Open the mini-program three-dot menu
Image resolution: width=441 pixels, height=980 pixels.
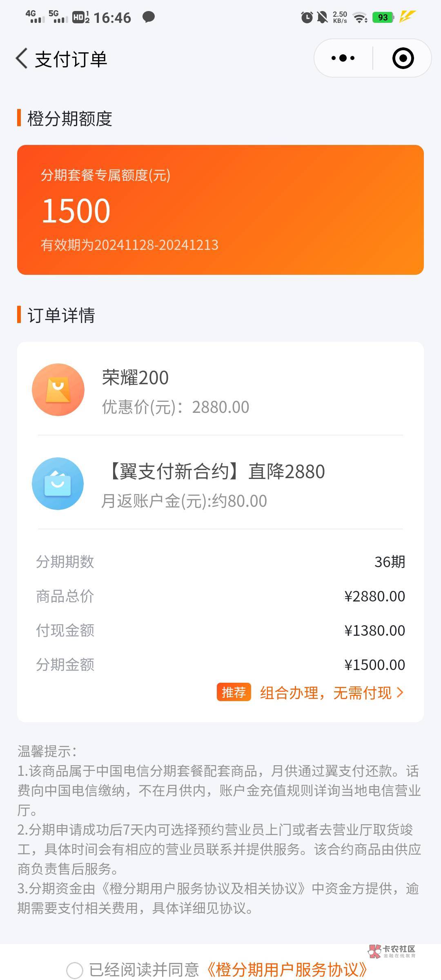click(x=343, y=58)
